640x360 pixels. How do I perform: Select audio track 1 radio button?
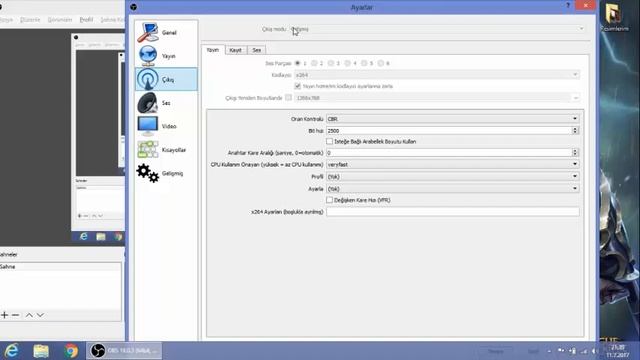click(x=298, y=63)
